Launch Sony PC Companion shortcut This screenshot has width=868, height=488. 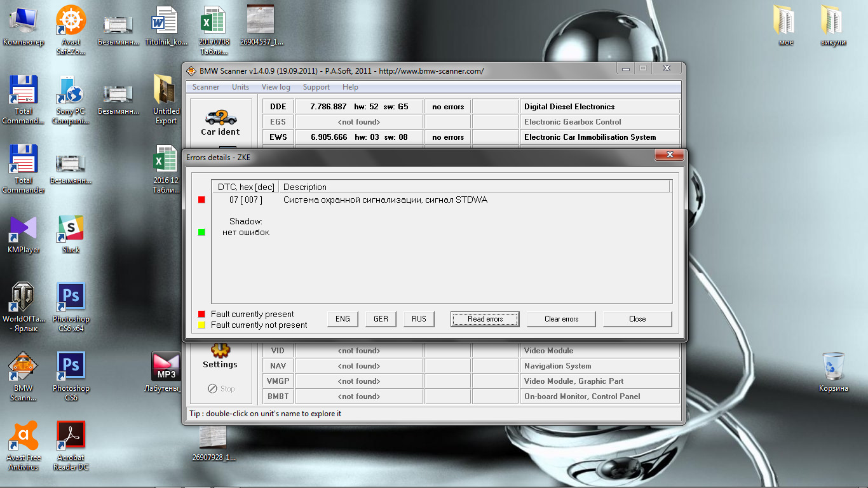(x=71, y=100)
